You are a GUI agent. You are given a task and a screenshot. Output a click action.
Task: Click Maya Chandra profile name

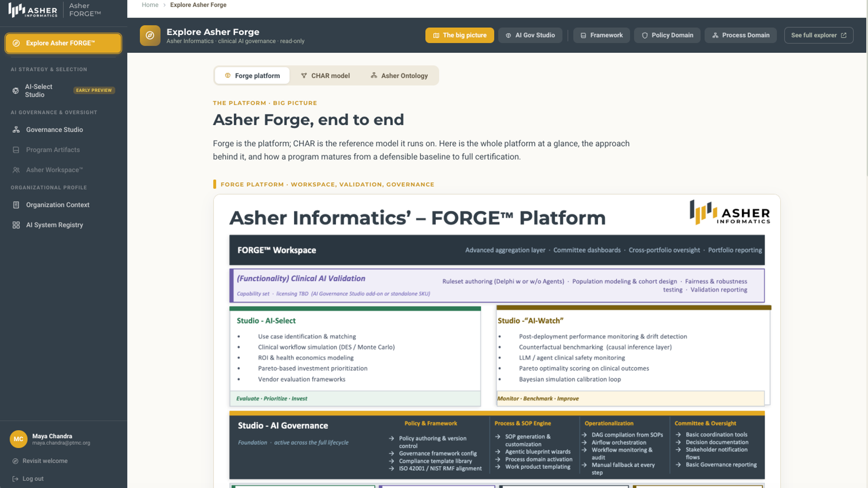tap(52, 436)
